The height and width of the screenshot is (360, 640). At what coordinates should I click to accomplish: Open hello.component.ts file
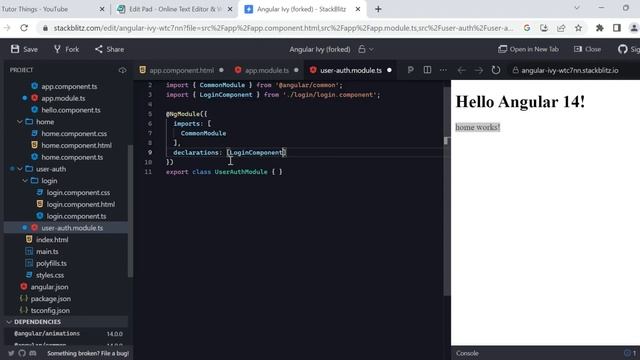[71, 110]
